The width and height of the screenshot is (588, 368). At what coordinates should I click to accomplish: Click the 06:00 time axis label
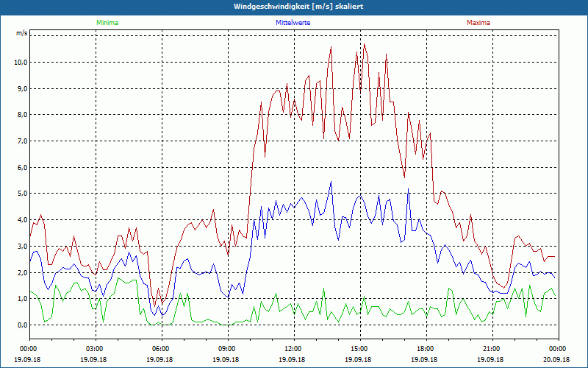[x=162, y=349]
